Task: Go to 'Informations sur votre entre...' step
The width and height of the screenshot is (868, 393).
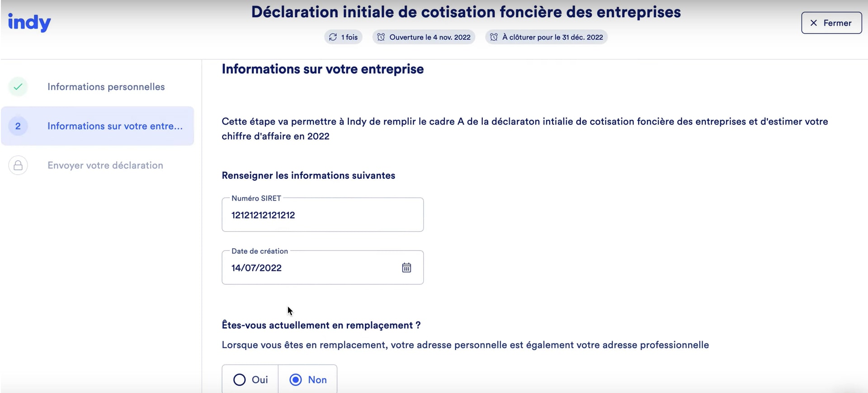Action: pyautogui.click(x=115, y=126)
